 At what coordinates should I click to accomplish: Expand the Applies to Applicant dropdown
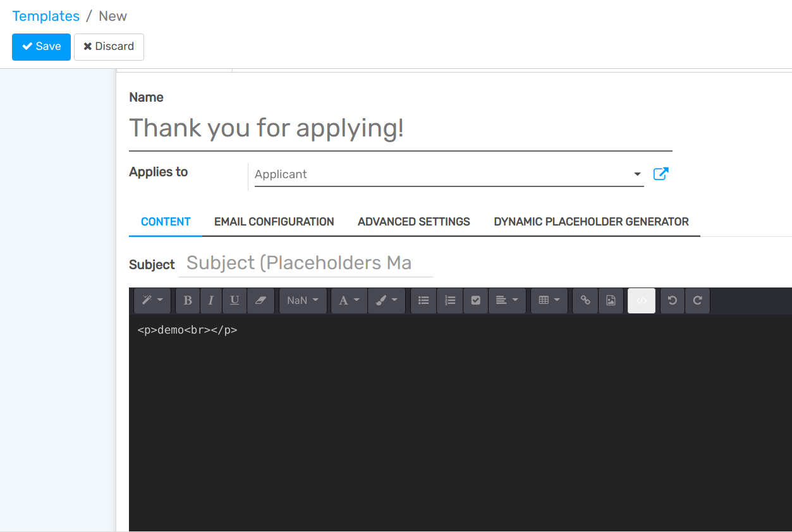pyautogui.click(x=637, y=174)
